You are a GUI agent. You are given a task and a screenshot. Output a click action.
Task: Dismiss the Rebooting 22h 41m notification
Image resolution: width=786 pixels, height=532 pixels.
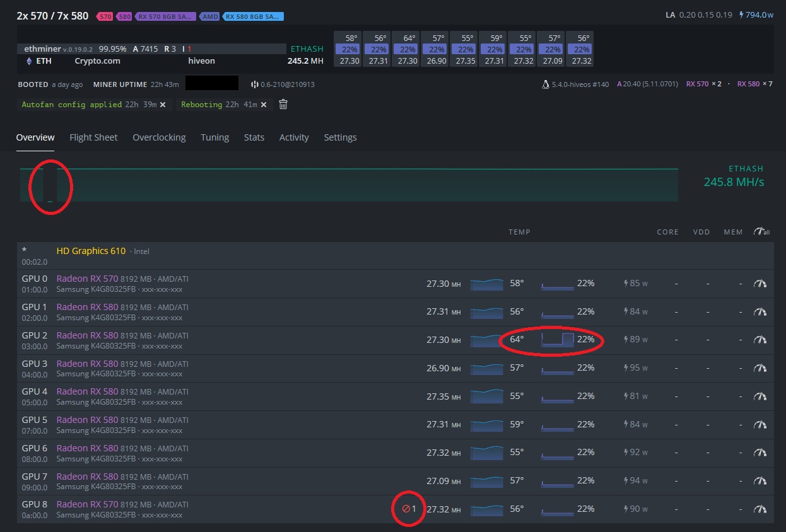pyautogui.click(x=264, y=104)
